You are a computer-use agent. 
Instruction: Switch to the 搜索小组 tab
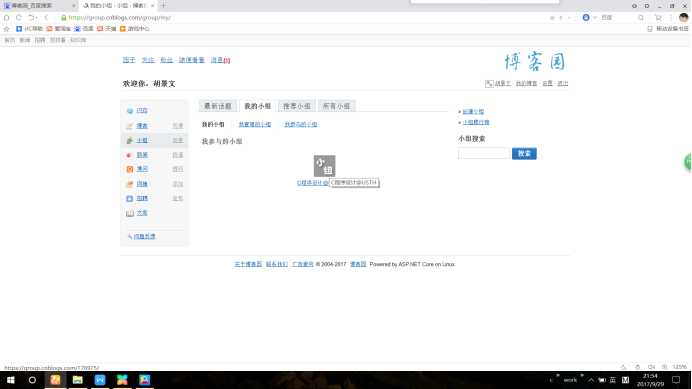[x=297, y=106]
